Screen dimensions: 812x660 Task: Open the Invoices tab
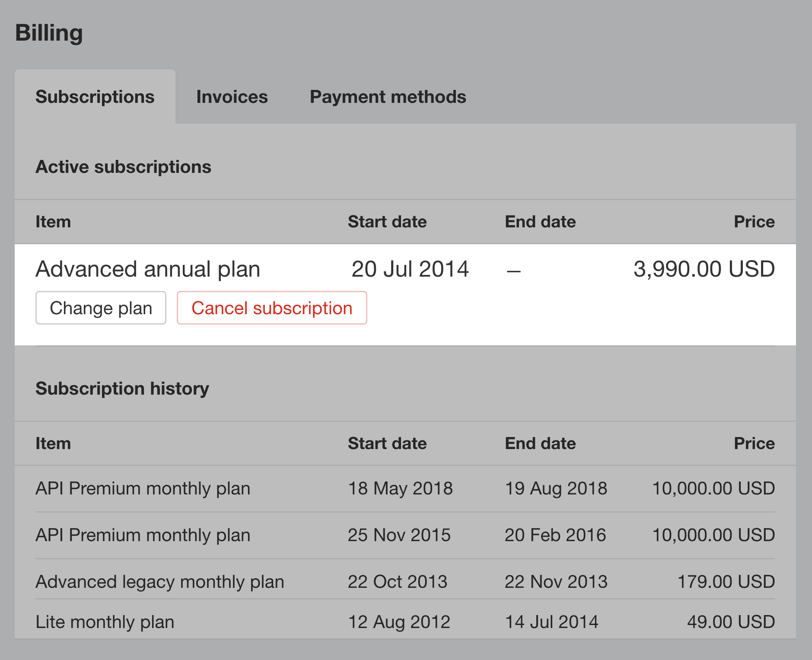232,97
